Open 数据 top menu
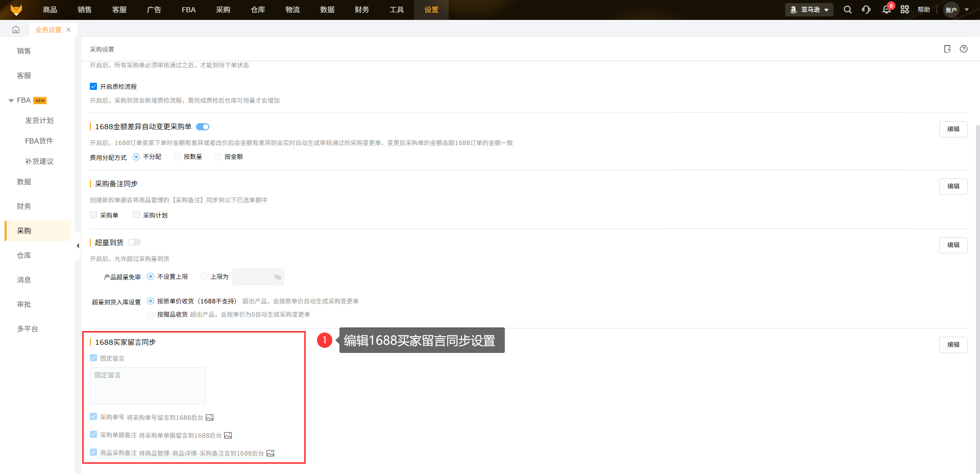Screen dimensions: 980x474 [328, 10]
